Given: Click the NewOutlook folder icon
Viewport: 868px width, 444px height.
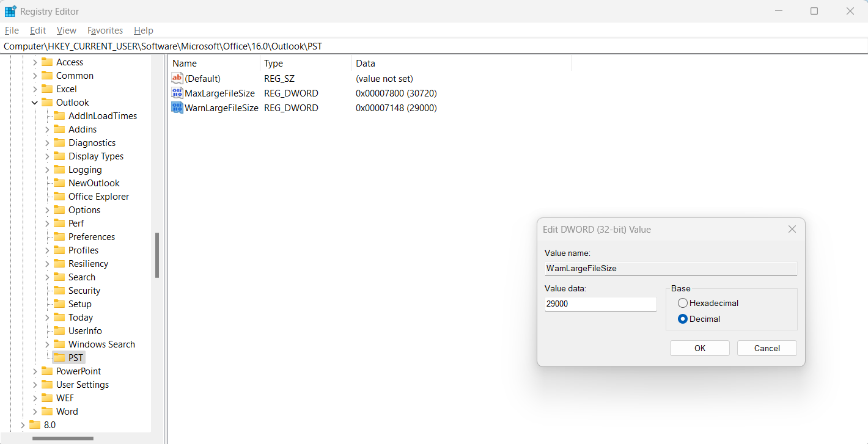Looking at the screenshot, I should [59, 183].
